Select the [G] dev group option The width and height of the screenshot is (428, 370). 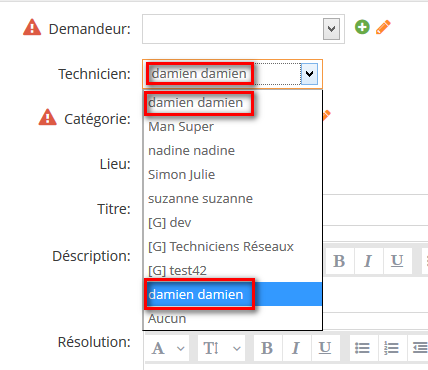(x=232, y=223)
